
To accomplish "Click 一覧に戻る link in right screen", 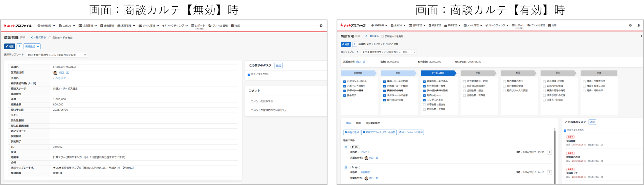I will point(372,36).
